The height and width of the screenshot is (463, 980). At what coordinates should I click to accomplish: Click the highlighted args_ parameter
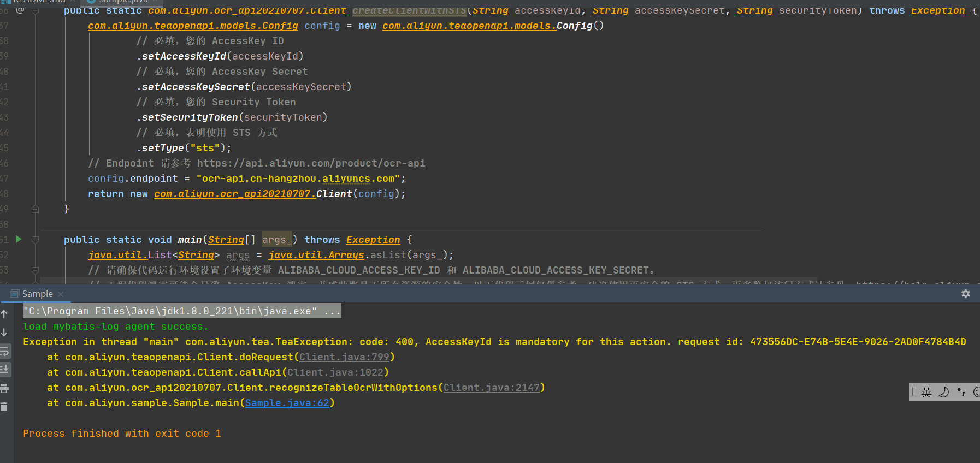(276, 240)
